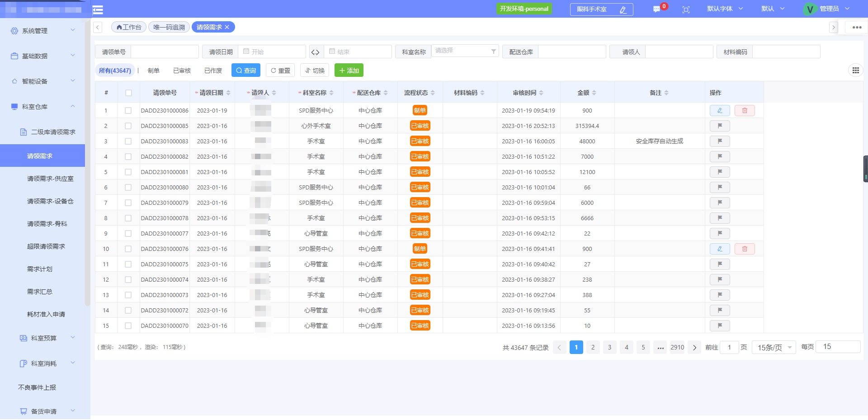This screenshot has width=868, height=420.
Task: Check the row for DADD2301000083
Action: [128, 141]
